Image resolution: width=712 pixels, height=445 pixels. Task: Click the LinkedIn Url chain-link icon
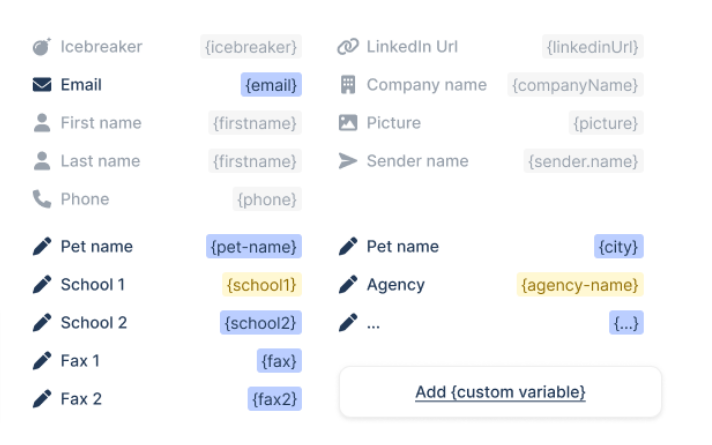tap(348, 47)
